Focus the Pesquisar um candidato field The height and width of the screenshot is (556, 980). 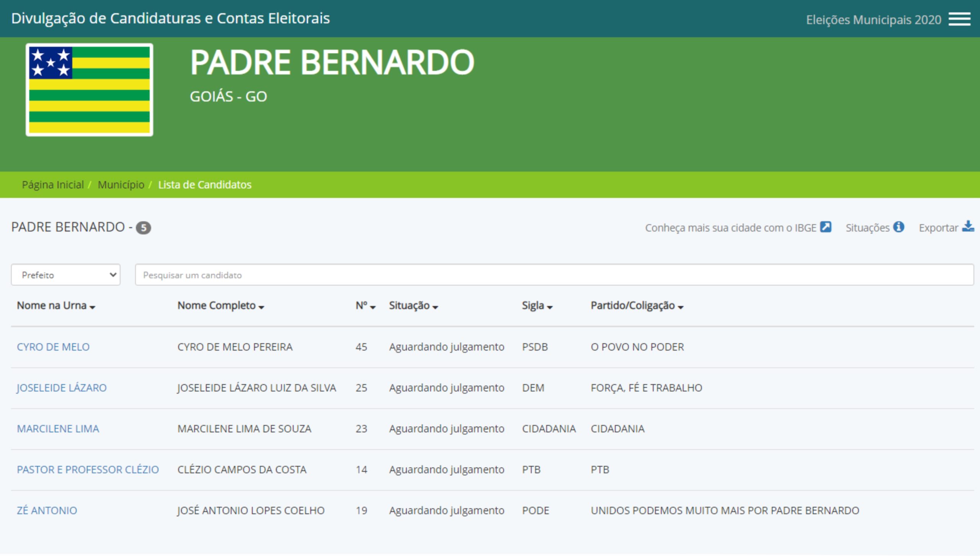tap(554, 275)
